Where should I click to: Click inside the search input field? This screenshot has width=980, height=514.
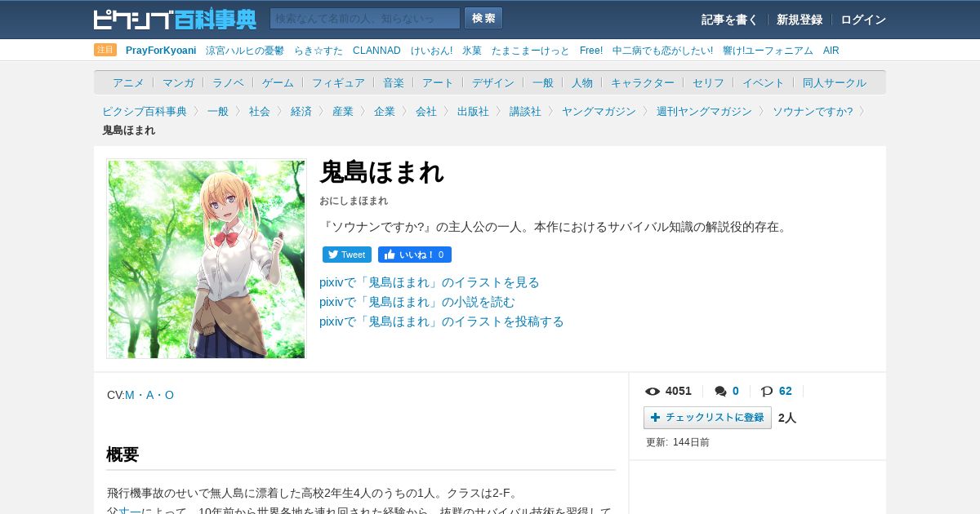point(365,18)
